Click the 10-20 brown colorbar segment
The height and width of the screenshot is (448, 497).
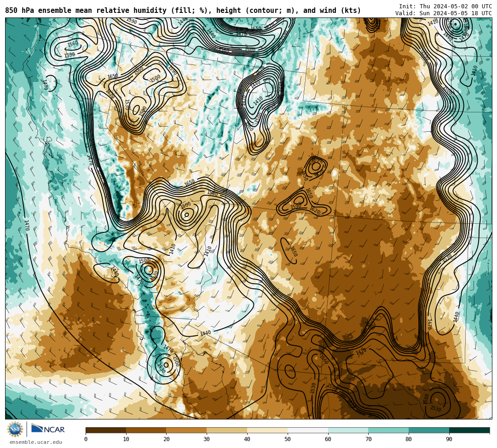146,430
